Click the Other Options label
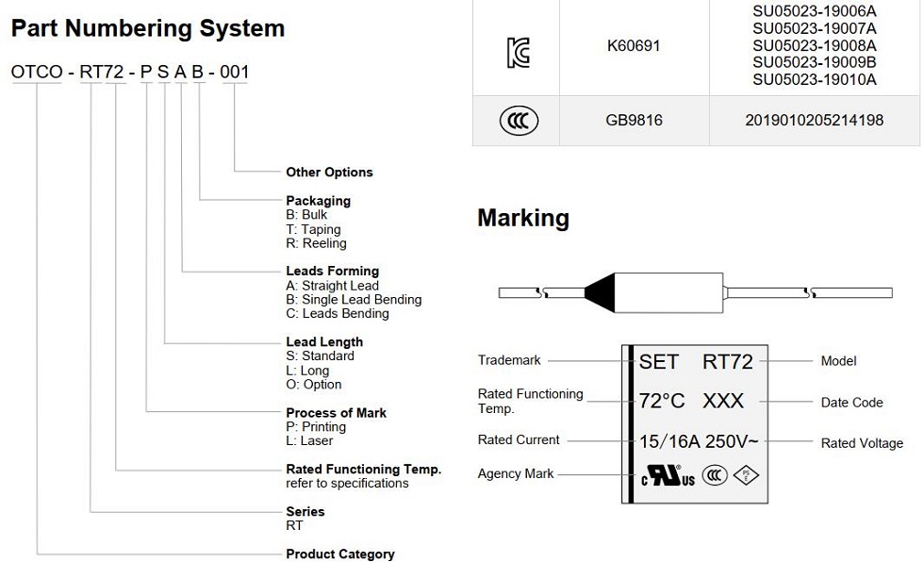This screenshot has height=562, width=924. (329, 173)
